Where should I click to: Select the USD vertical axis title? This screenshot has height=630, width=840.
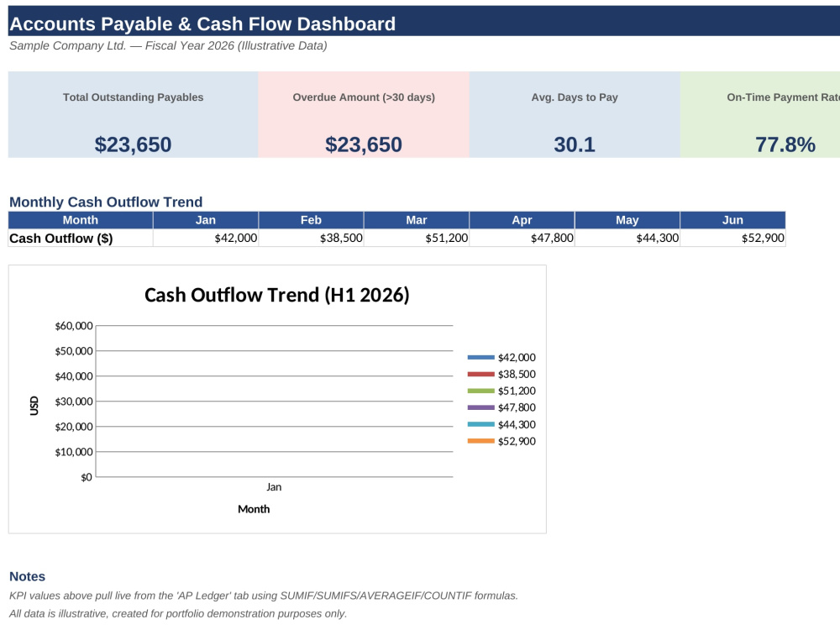[34, 406]
